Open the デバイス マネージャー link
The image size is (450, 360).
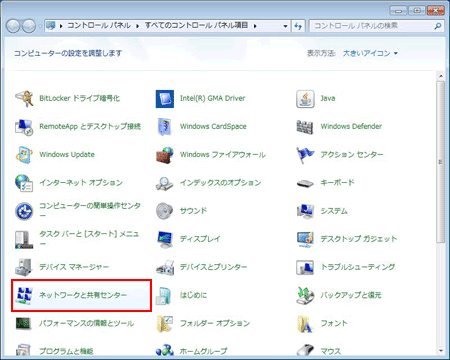74,267
